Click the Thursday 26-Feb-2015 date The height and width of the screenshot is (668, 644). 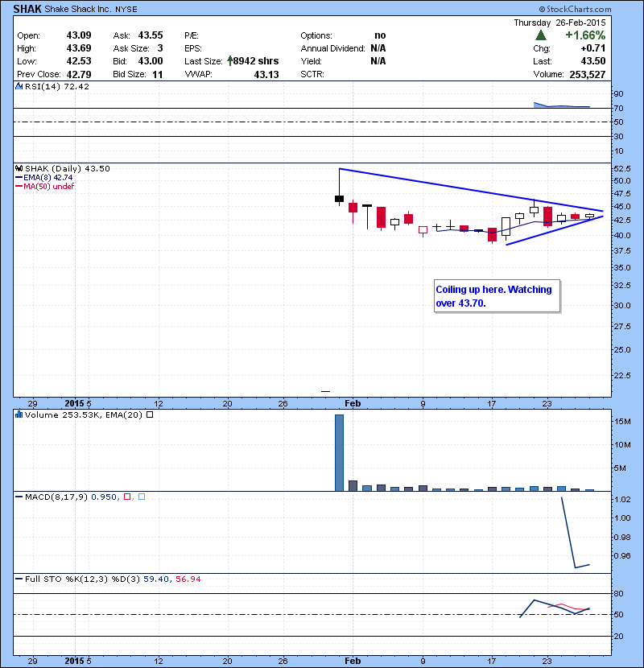(x=559, y=23)
